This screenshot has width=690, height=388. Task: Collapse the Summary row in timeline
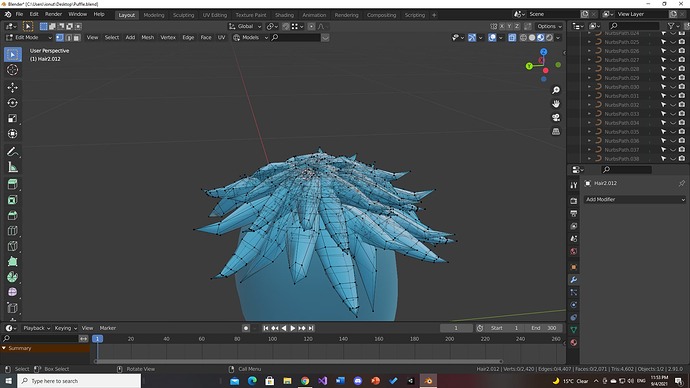4,348
